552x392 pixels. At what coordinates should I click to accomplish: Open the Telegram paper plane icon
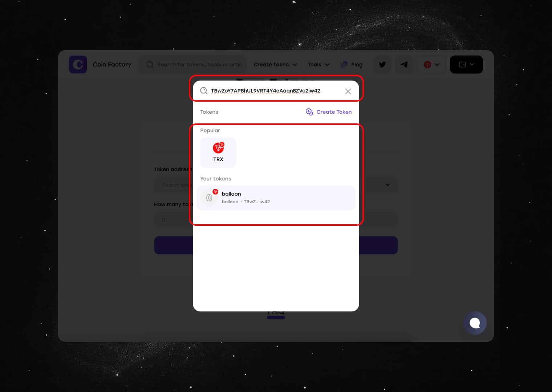pos(404,65)
